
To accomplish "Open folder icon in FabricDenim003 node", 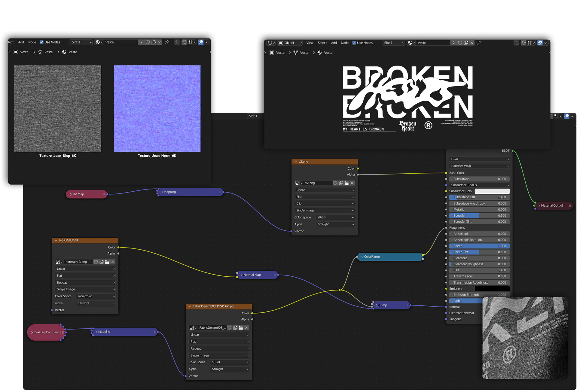I will [241, 328].
